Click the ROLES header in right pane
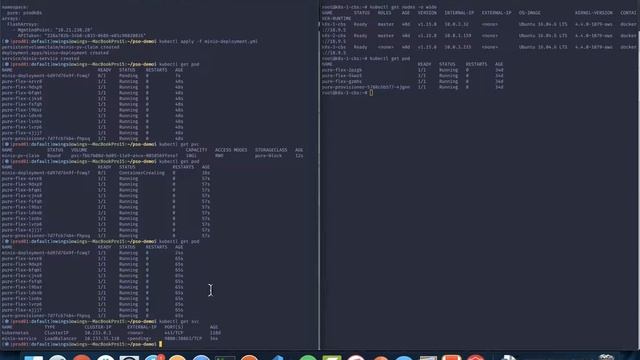Screen dimensions: 640x360 [384, 13]
